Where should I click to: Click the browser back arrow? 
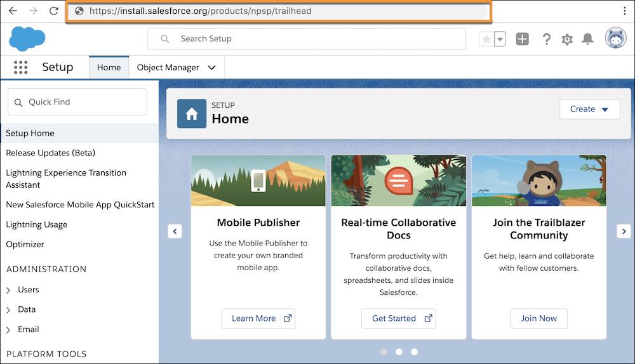13,11
